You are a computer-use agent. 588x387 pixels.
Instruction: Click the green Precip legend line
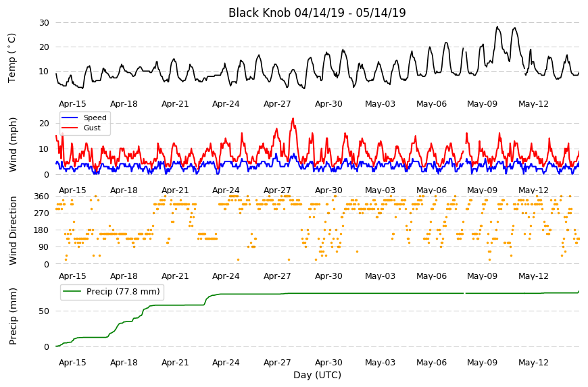[x=72, y=291]
